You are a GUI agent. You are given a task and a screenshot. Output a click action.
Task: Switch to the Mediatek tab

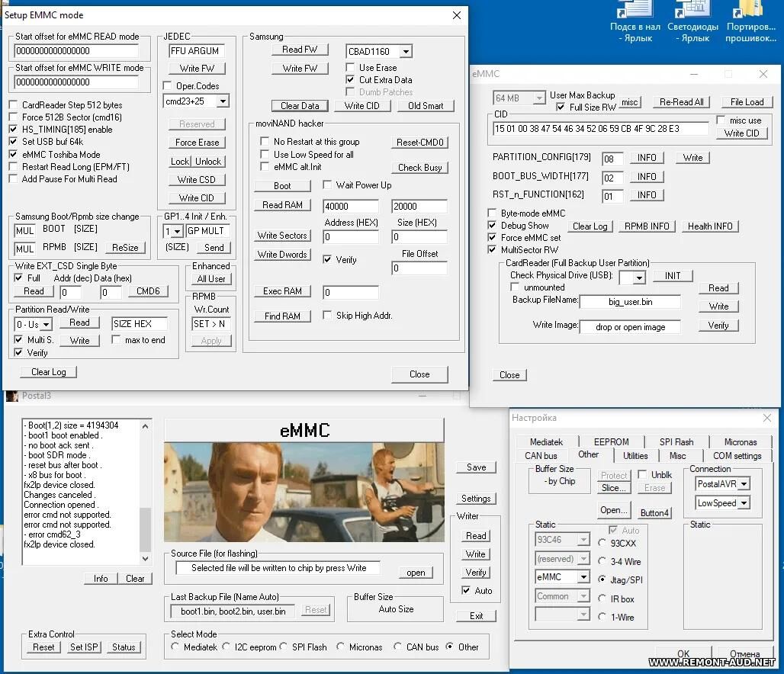coord(546,442)
